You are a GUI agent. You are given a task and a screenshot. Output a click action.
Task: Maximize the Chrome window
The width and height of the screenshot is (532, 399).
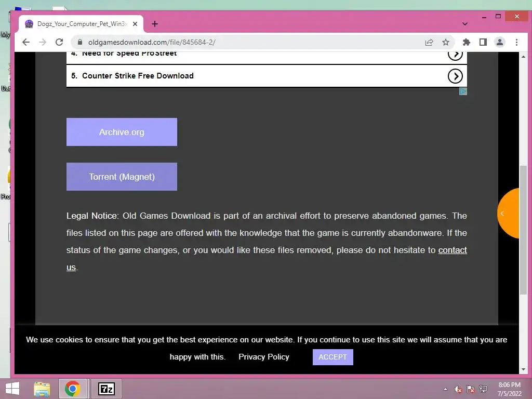coord(498,16)
